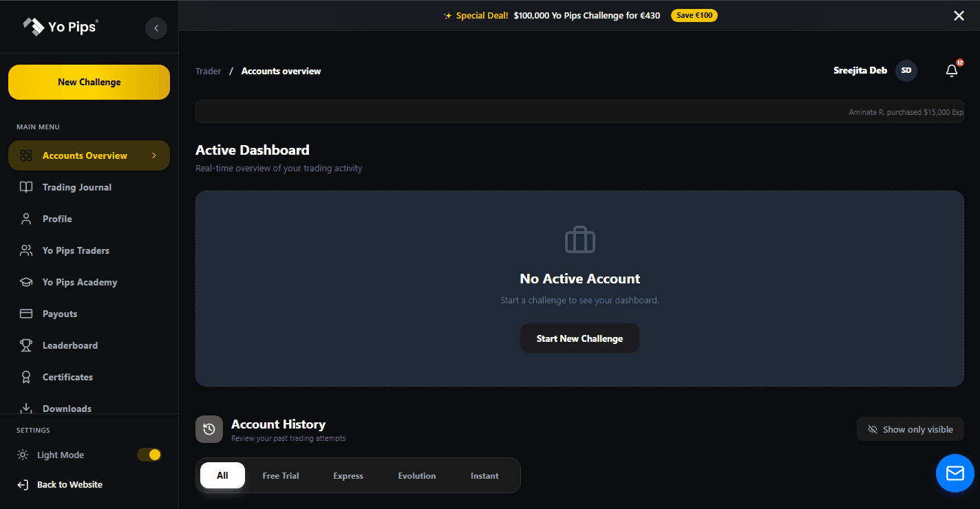Open the Downloads section

click(x=66, y=408)
